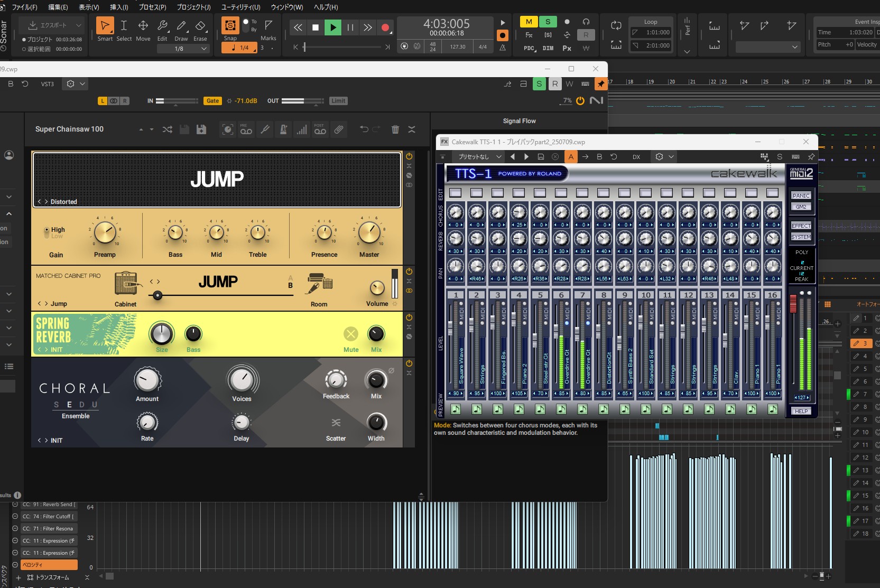
Task: Click the Scatter icon in Choral
Action: coord(336,423)
